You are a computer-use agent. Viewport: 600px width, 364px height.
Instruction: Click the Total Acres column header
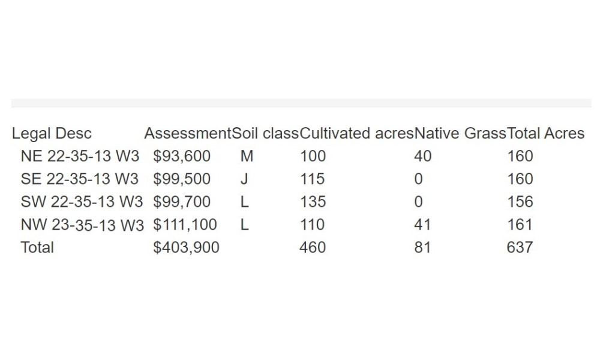[x=545, y=134]
